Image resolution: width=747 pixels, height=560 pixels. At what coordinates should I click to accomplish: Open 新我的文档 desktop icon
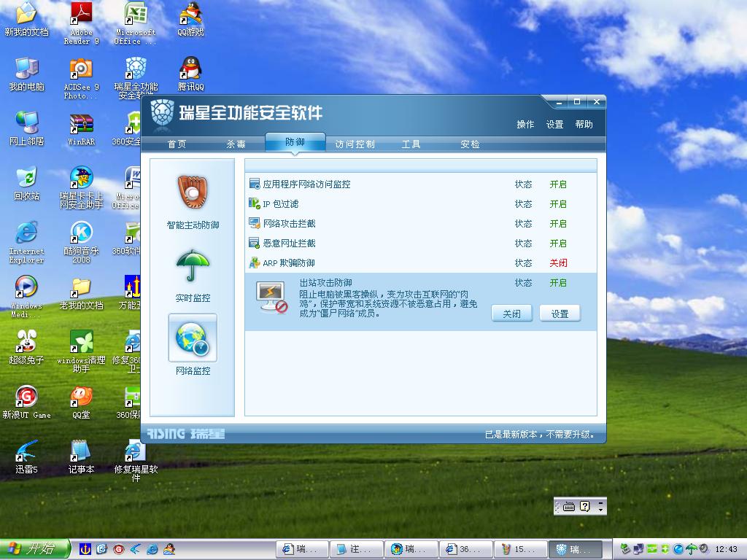27,13
